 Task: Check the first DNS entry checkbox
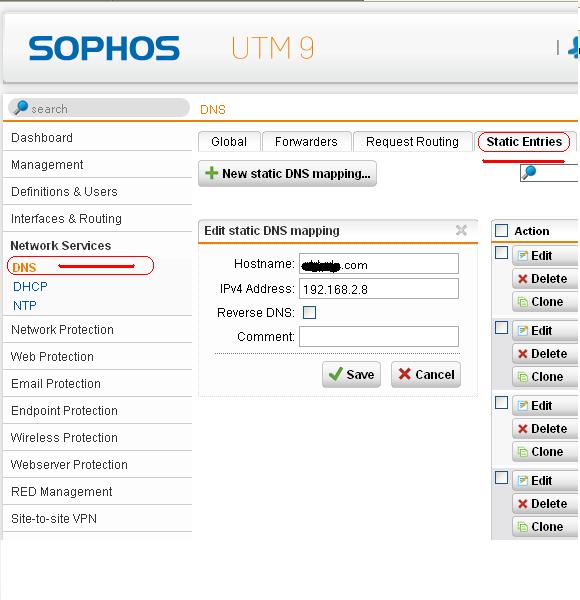tap(501, 253)
